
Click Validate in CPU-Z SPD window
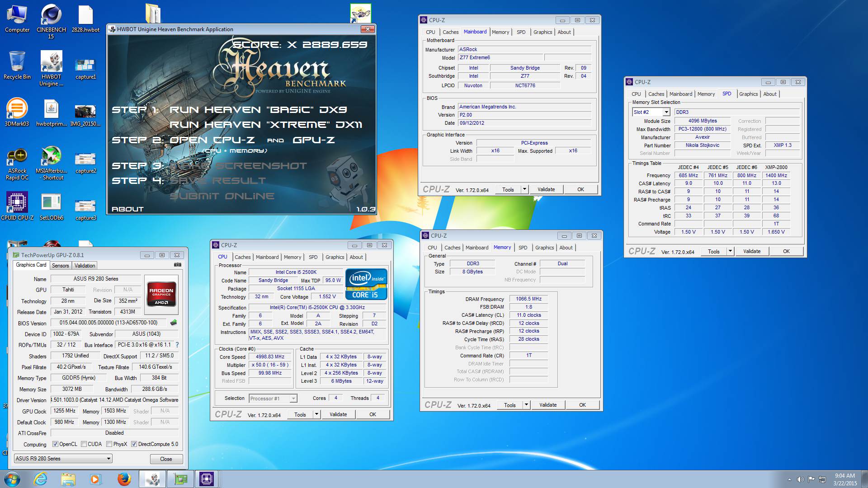752,251
